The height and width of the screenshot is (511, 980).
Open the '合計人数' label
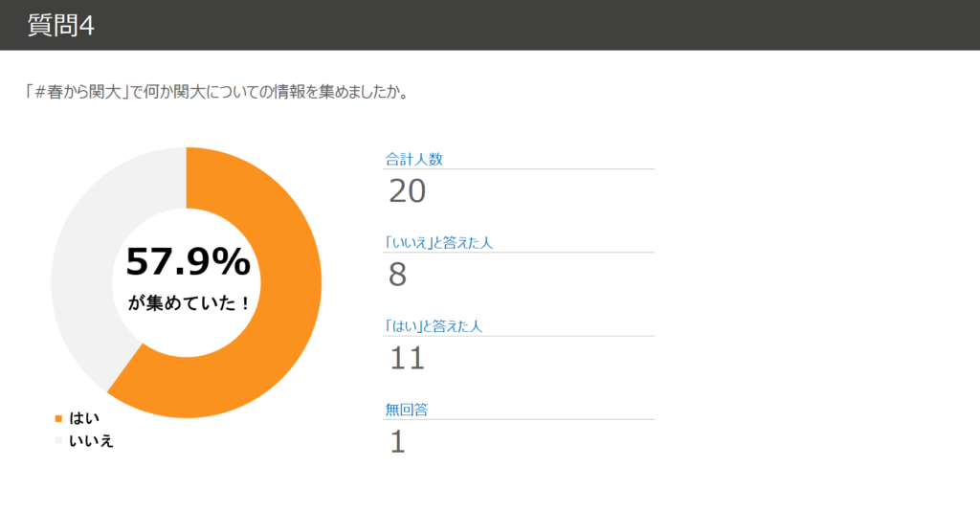(x=413, y=160)
